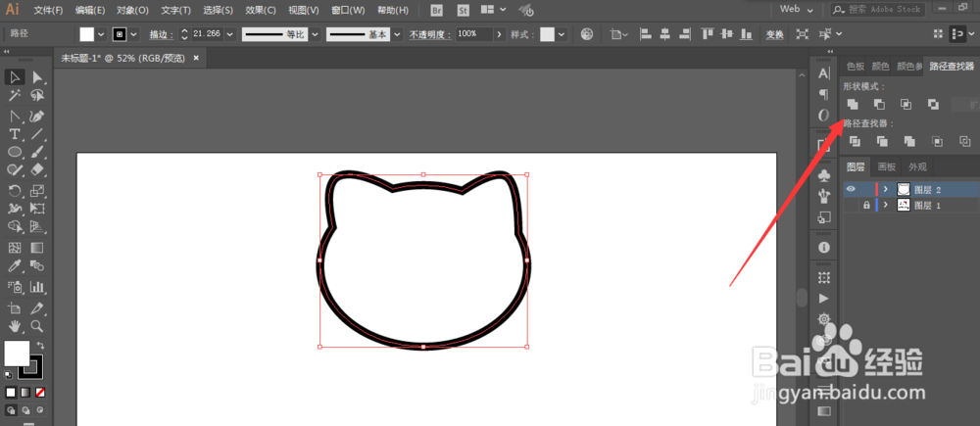Select the Eraser tool
This screenshot has height=426, width=980.
(37, 169)
